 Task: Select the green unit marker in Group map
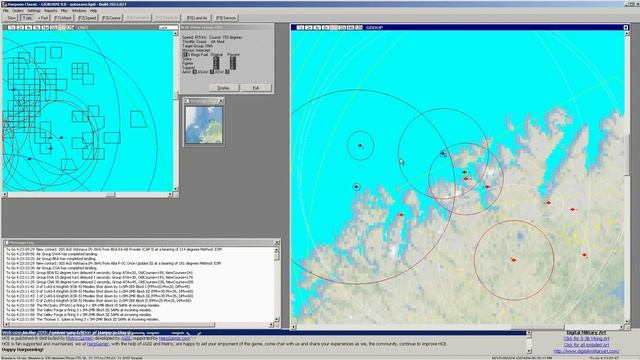pyautogui.click(x=465, y=172)
